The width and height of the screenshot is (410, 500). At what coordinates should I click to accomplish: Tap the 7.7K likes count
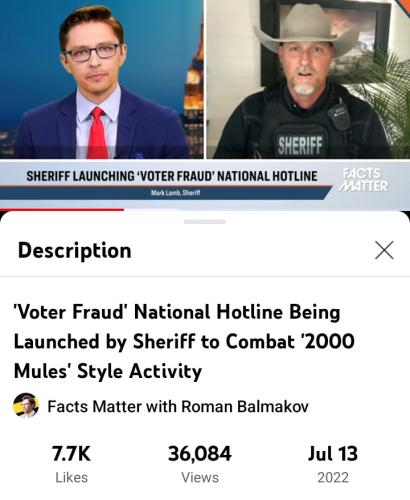pyautogui.click(x=71, y=454)
